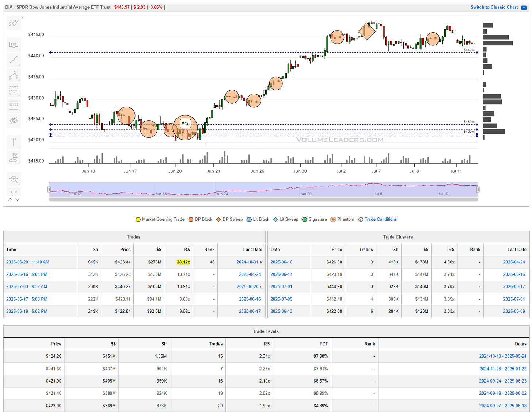The width and height of the screenshot is (532, 414).
Task: Click last date 2025-06-20 in Trades
Action: coord(247,286)
